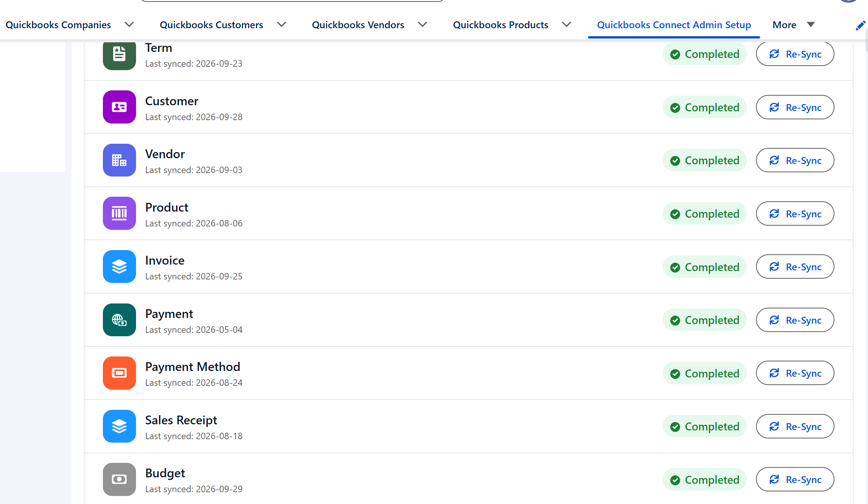Expand Quickbooks Companies dropdown chevron
868x504 pixels.
(129, 25)
